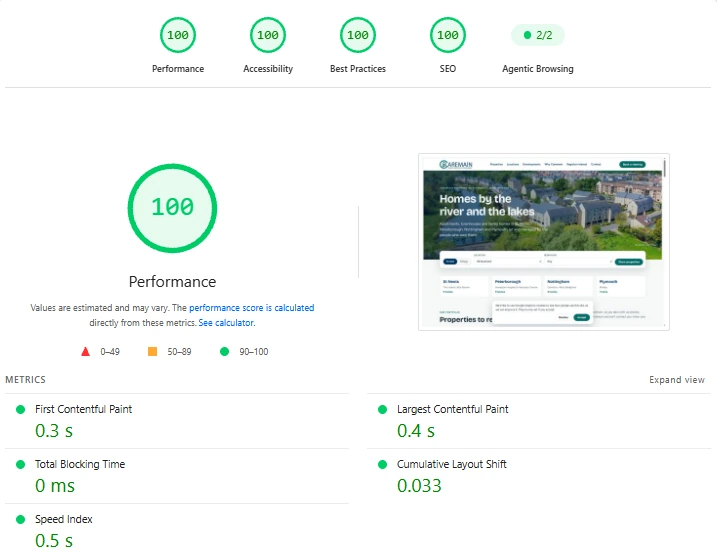Click the 0–49 legend range text

coord(110,352)
